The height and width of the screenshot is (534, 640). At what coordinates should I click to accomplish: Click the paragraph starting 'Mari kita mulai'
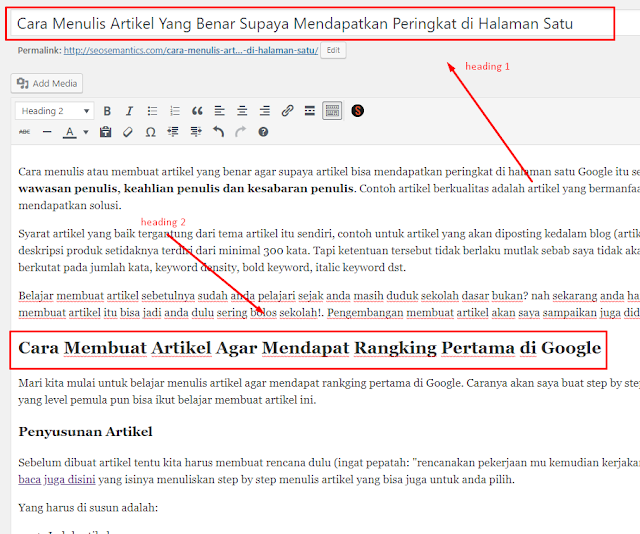[x=329, y=391]
